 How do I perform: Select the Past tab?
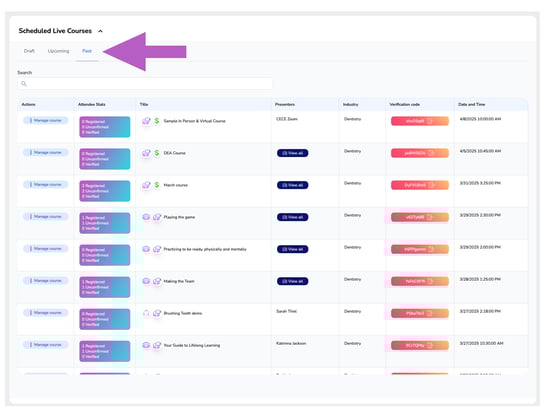click(87, 51)
